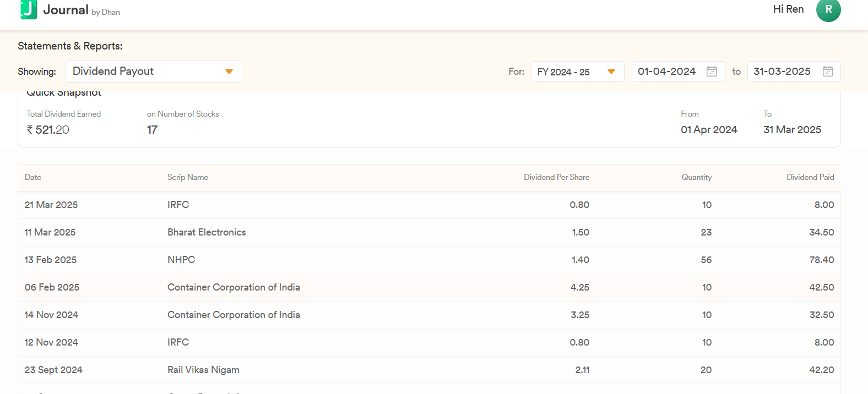Click dividend paid value 78.40
Viewport: 868px width, 394px height.
tap(821, 260)
